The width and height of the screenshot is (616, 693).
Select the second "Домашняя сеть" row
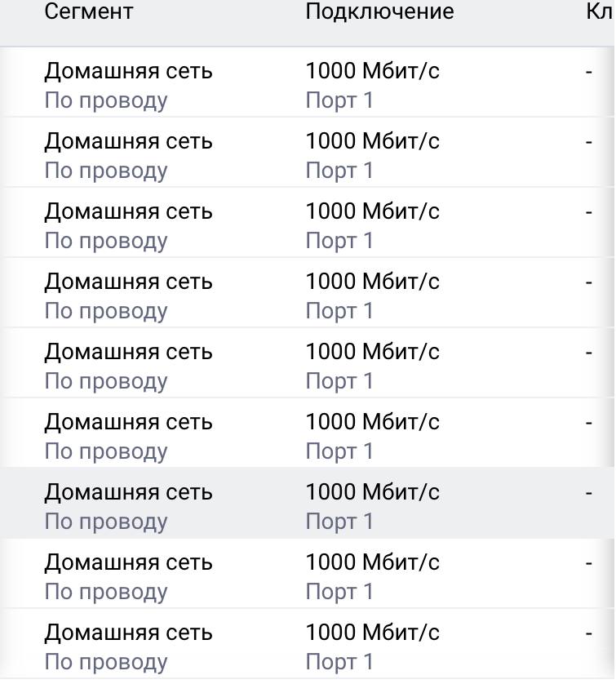point(128,141)
